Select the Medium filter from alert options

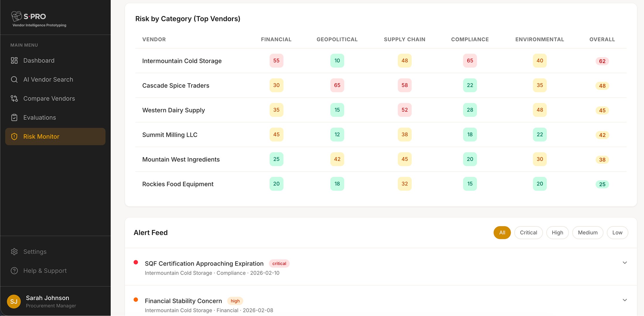pos(587,232)
